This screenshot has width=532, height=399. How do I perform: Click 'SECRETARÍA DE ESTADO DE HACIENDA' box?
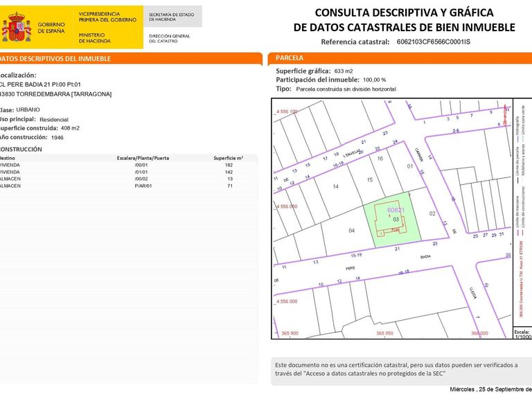coord(172,17)
